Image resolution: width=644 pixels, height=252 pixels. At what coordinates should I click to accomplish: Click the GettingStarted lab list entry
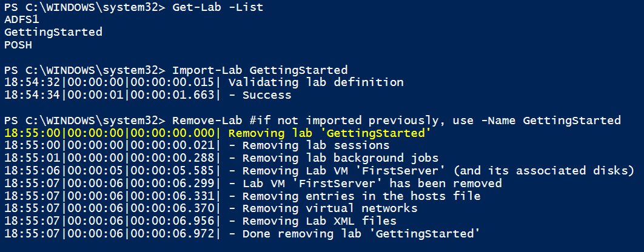(x=53, y=32)
